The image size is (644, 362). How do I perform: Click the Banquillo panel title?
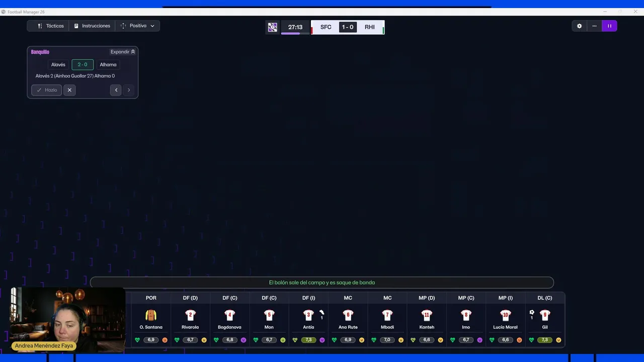pos(40,52)
